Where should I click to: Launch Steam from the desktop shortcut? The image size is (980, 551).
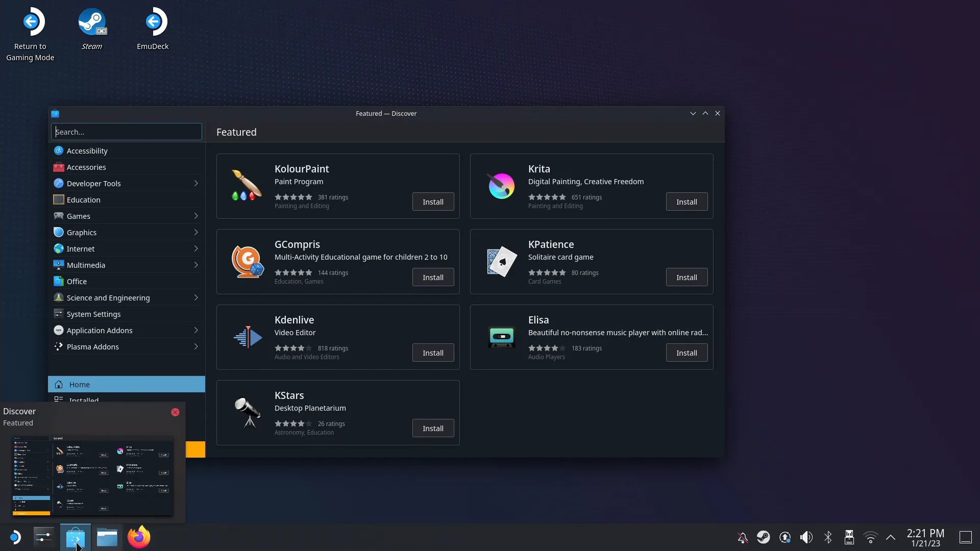(92, 28)
